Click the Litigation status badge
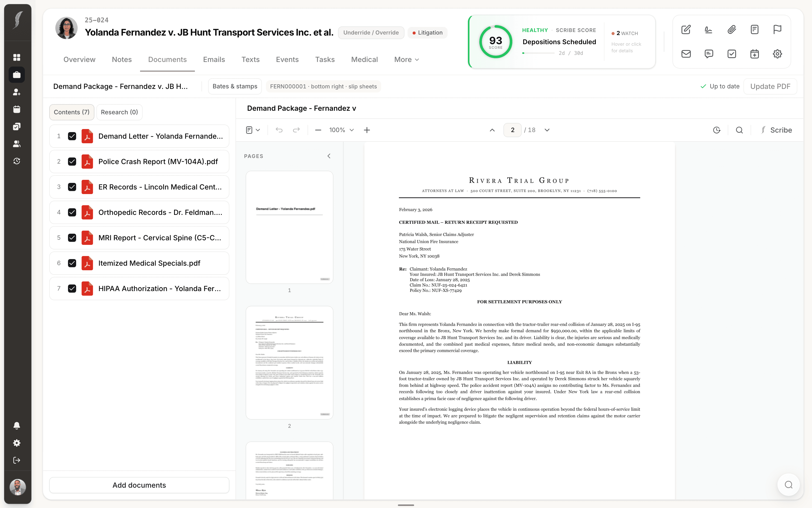812x508 pixels. (x=427, y=33)
